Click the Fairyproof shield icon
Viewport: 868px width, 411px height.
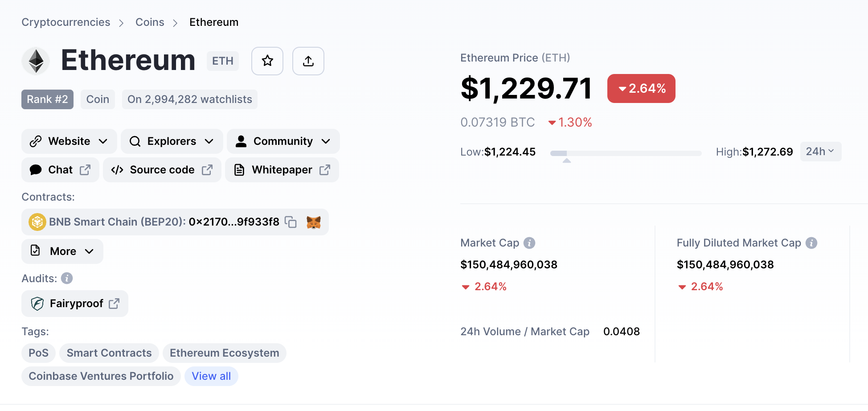click(37, 304)
